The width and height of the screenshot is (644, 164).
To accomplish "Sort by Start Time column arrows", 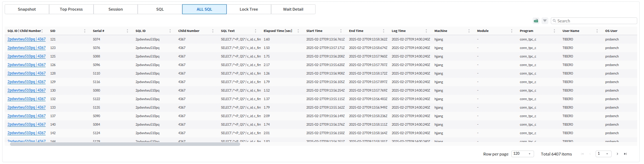I will coord(341,31).
